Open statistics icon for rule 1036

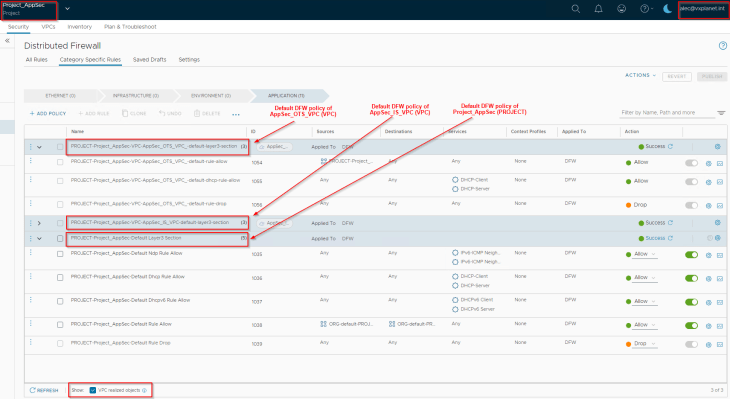coord(720,278)
